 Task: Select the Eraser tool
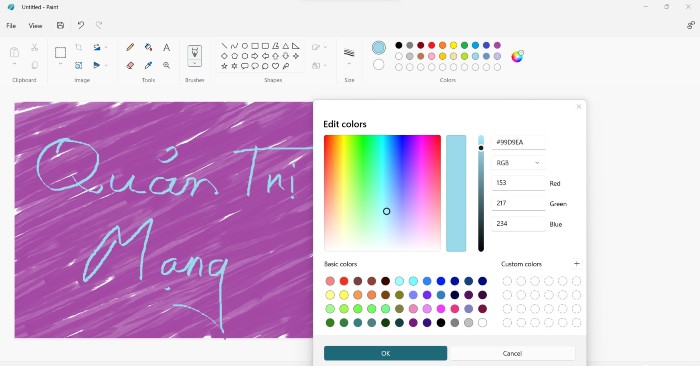click(130, 65)
